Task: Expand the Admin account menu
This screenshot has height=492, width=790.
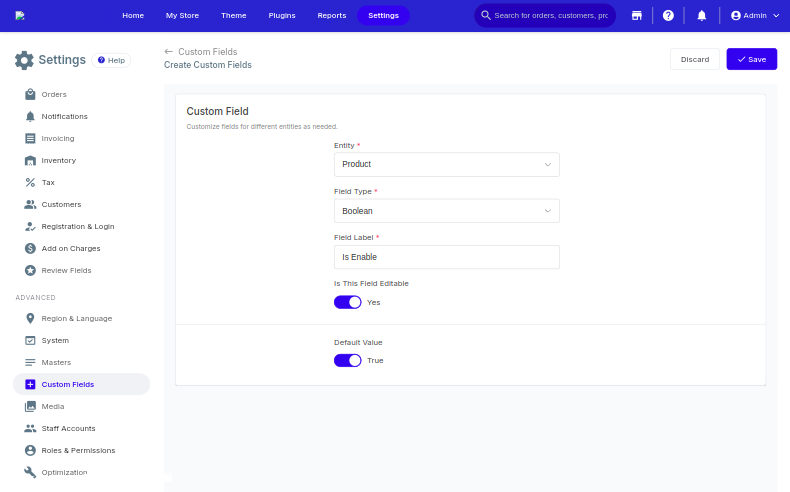Action: click(755, 16)
